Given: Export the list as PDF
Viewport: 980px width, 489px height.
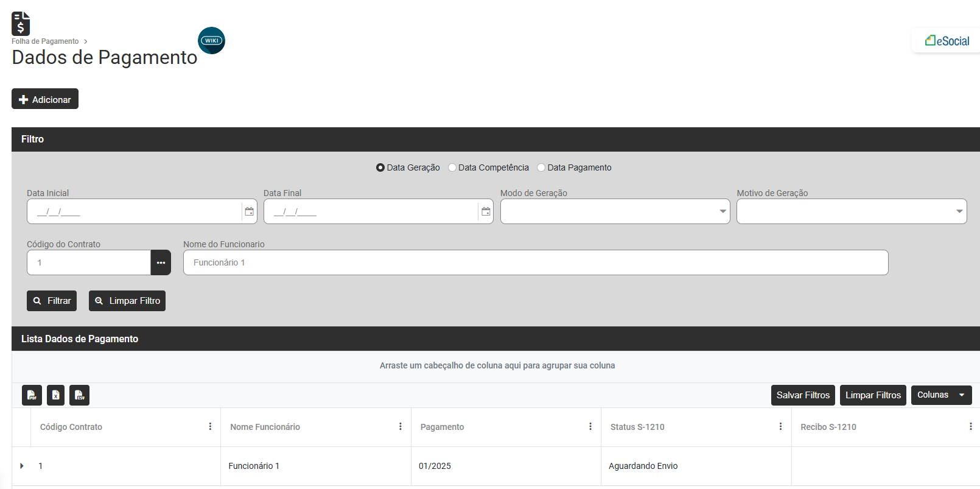Looking at the screenshot, I should pos(32,395).
